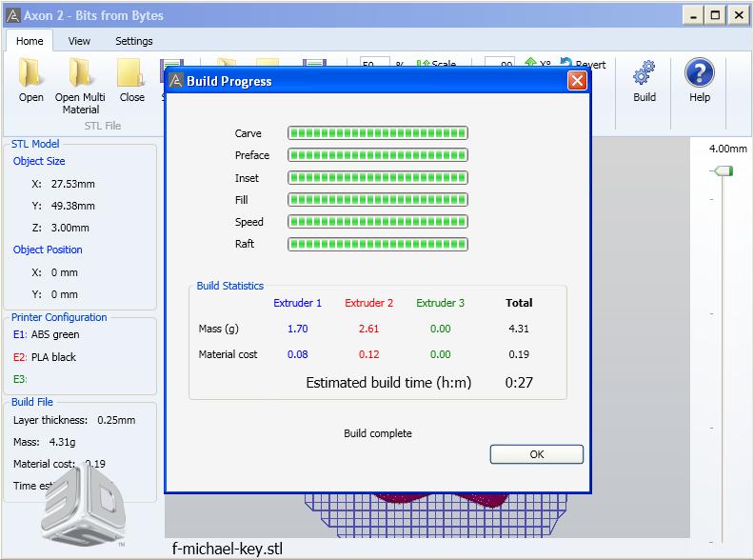Click the Extruder 2 column header
This screenshot has height=560, width=754.
point(368,303)
